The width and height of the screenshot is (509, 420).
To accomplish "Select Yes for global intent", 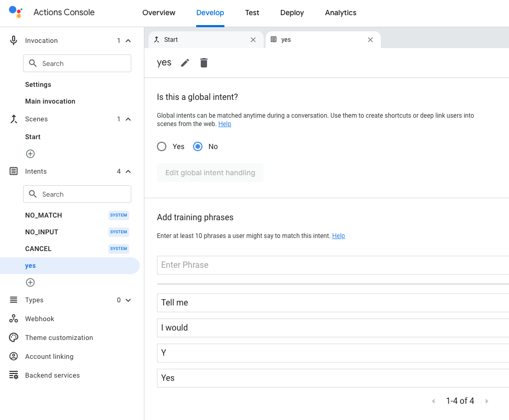I will pyautogui.click(x=162, y=146).
